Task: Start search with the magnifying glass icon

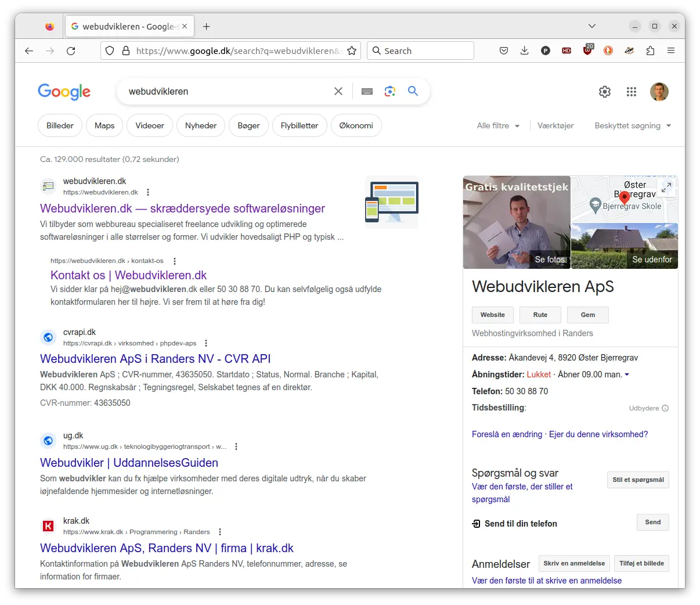Action: coord(413,91)
